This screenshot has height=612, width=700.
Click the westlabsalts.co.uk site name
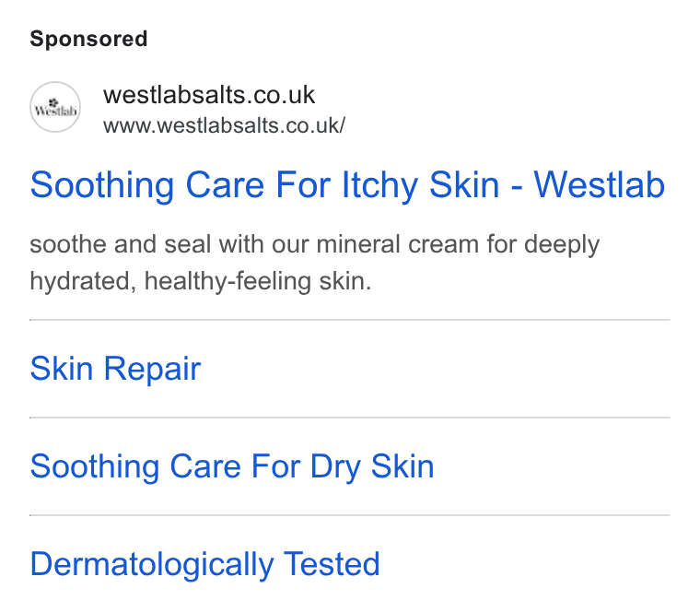coord(209,95)
